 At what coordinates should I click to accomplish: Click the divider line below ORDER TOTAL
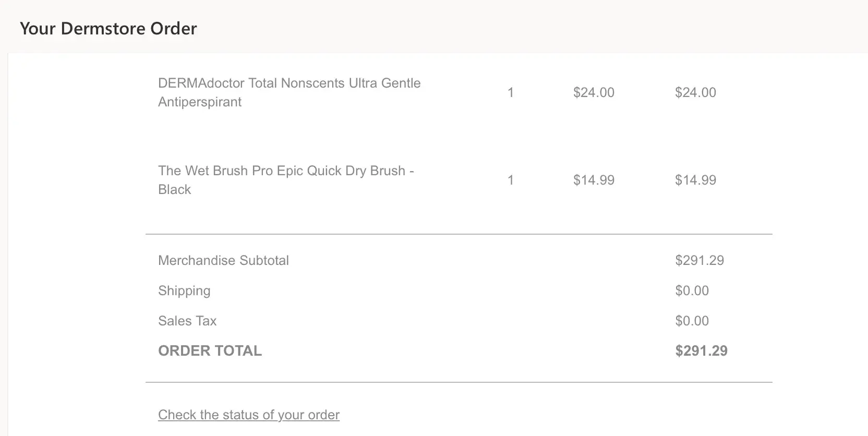click(459, 382)
